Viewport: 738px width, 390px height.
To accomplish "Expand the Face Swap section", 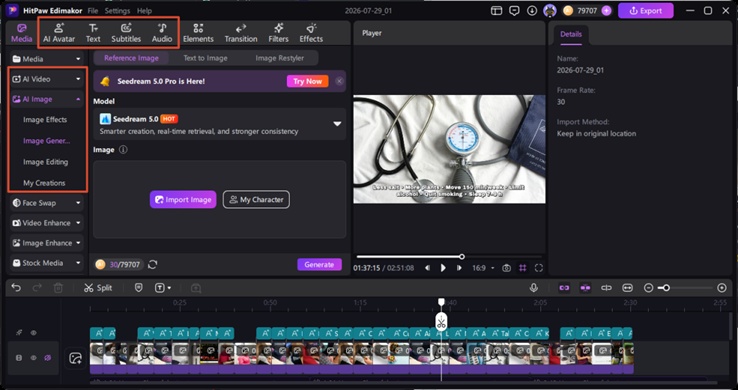I will pos(47,203).
